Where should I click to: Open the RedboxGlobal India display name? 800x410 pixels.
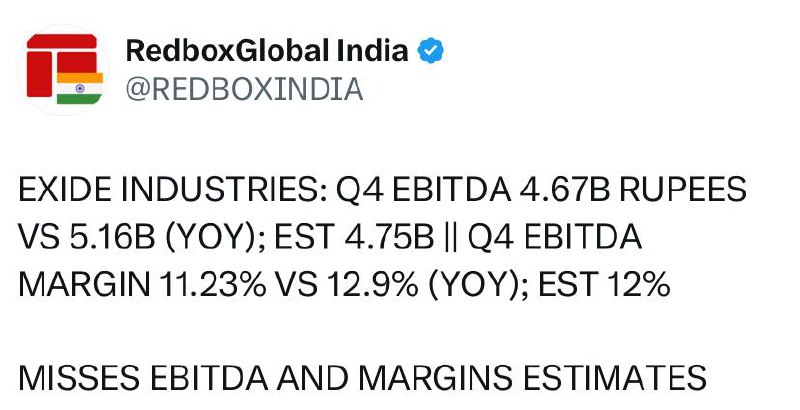(267, 50)
